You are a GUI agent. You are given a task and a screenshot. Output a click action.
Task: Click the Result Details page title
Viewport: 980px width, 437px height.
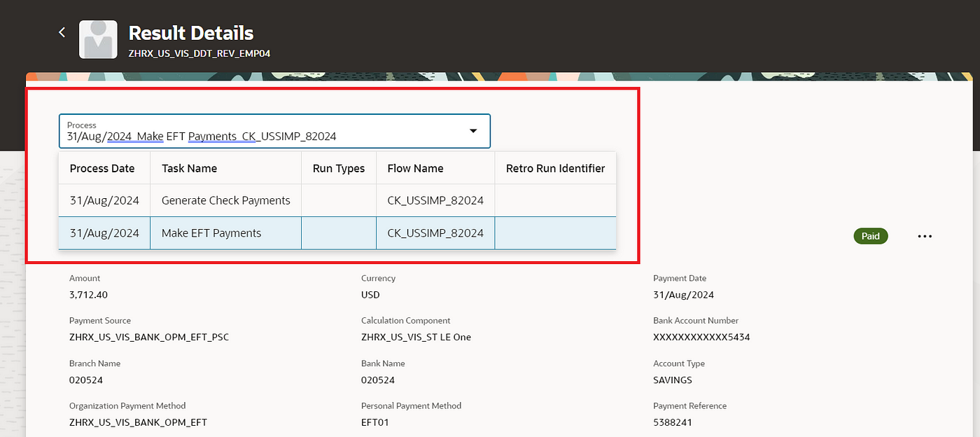tap(191, 33)
